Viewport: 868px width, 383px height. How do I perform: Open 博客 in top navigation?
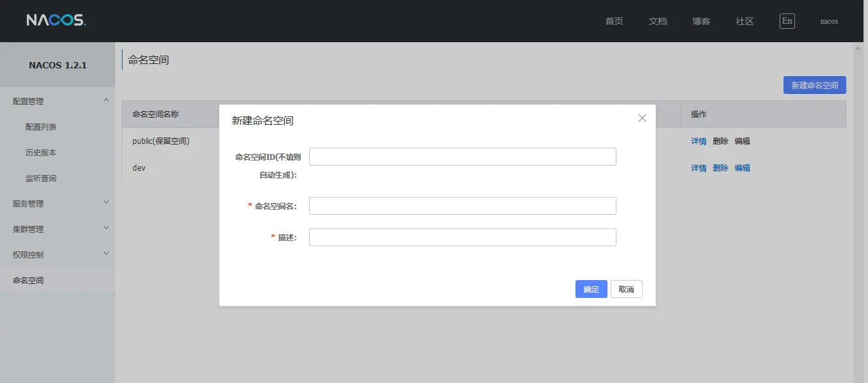[x=701, y=21]
